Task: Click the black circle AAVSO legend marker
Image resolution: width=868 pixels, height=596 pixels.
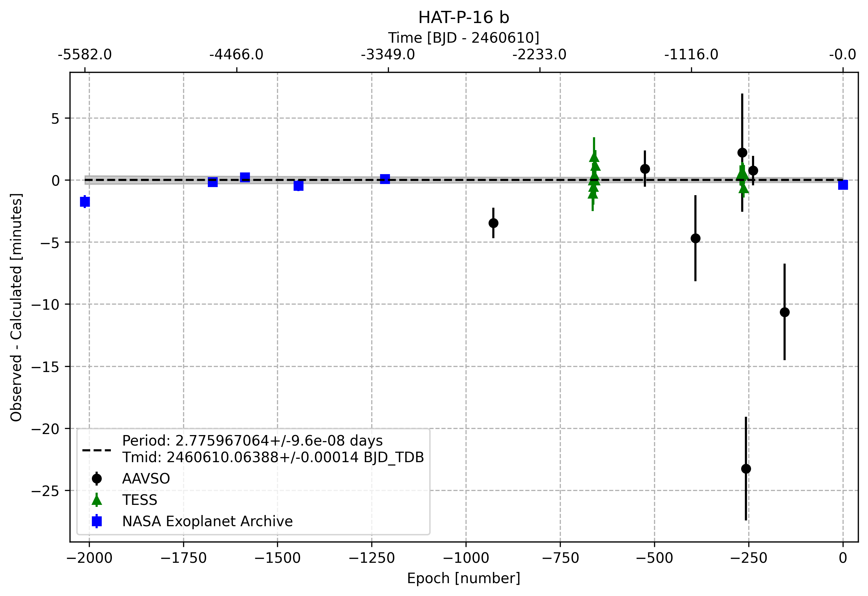Action: [x=97, y=478]
